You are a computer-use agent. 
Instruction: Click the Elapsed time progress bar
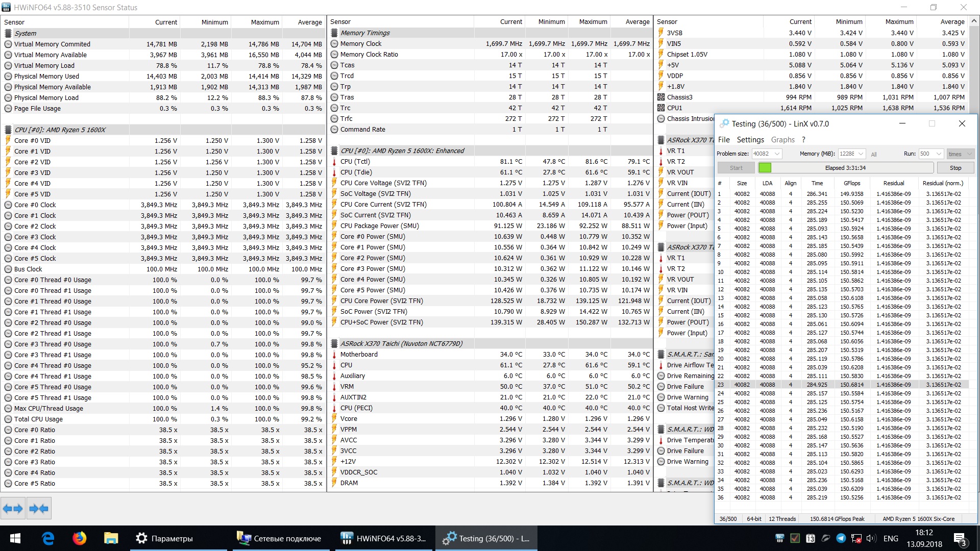(845, 168)
